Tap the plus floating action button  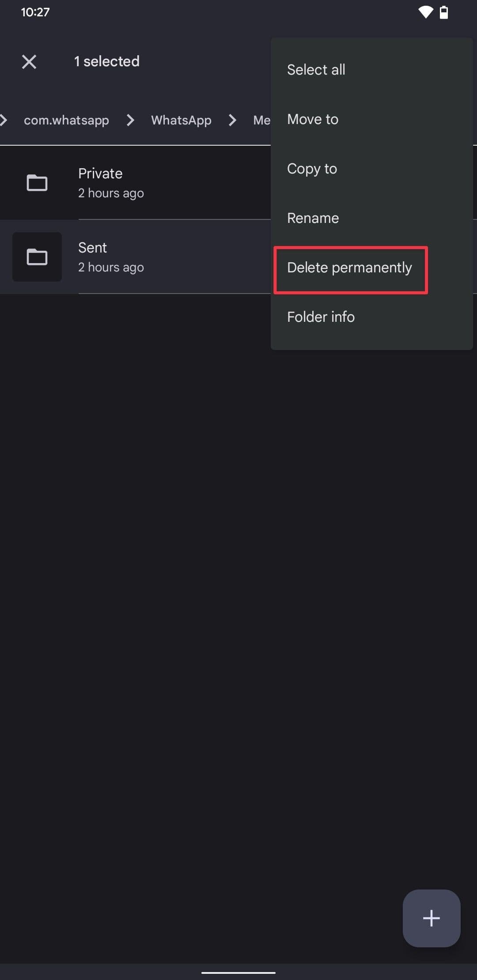[431, 918]
